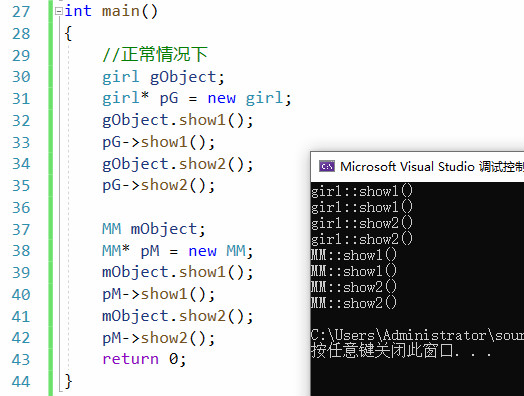Viewport: 524px width, 396px height.
Task: Click the console window icon in title bar
Action: coord(326,166)
